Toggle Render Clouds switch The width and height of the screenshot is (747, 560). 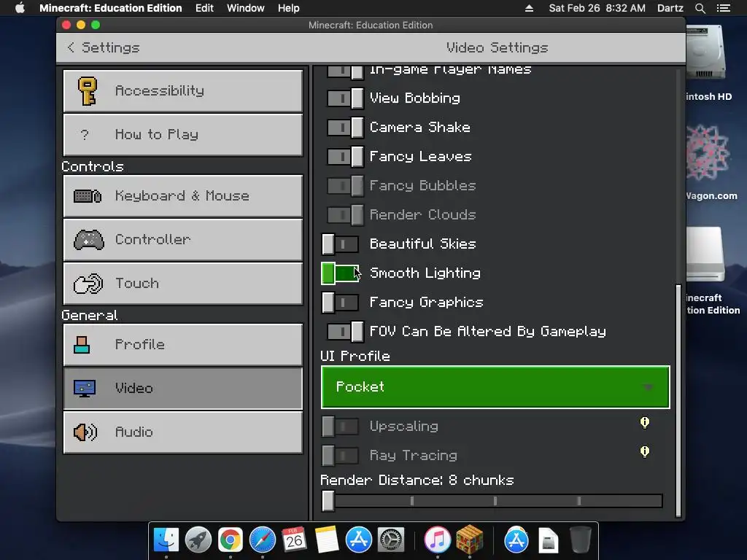coord(345,215)
